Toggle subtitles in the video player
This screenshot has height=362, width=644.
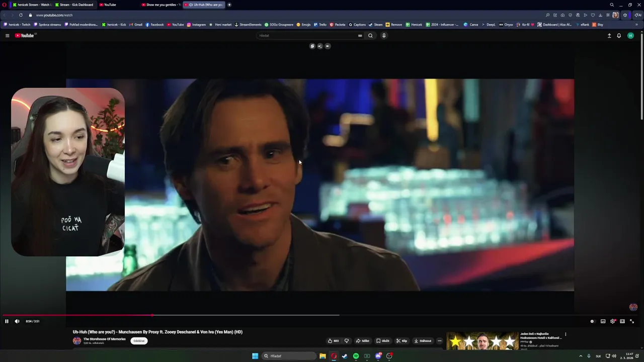coord(603,321)
